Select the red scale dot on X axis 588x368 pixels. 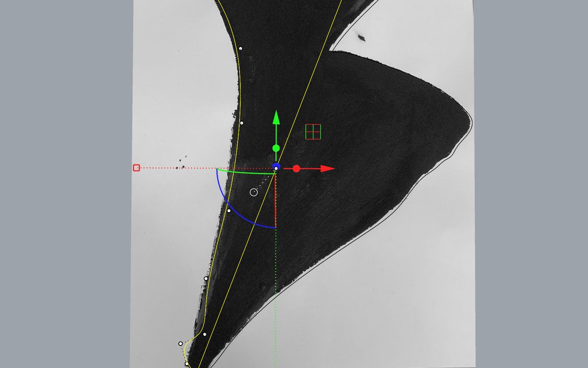(296, 168)
